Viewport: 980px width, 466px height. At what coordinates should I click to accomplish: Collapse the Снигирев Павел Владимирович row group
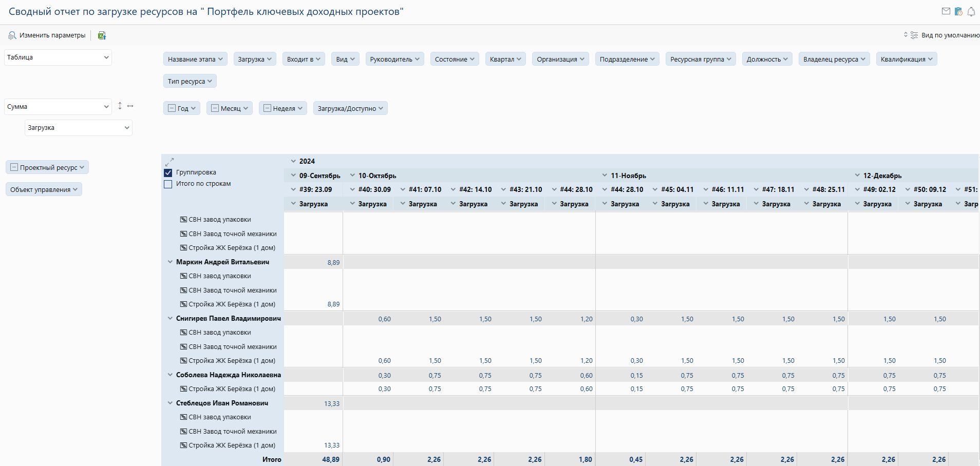click(170, 319)
